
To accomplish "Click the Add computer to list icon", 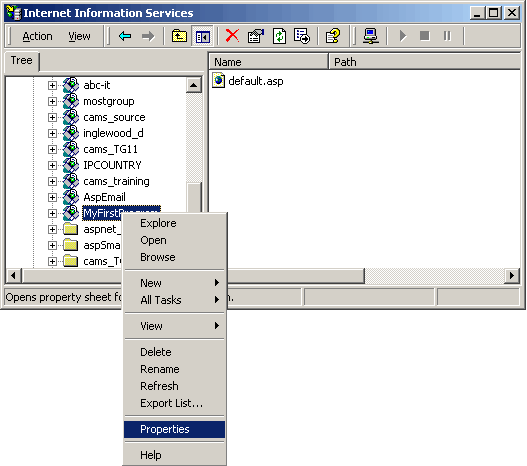I will click(371, 36).
